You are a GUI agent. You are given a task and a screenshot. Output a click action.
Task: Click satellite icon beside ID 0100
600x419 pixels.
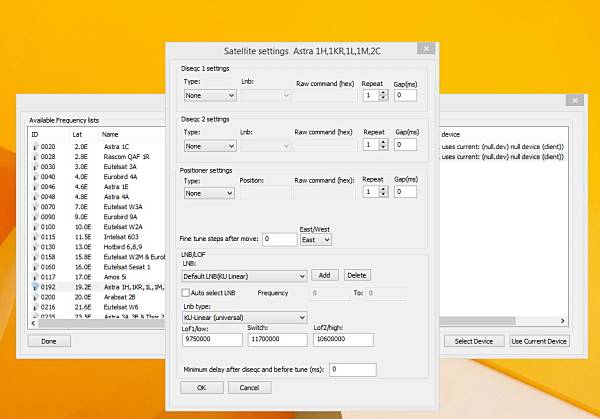point(35,227)
